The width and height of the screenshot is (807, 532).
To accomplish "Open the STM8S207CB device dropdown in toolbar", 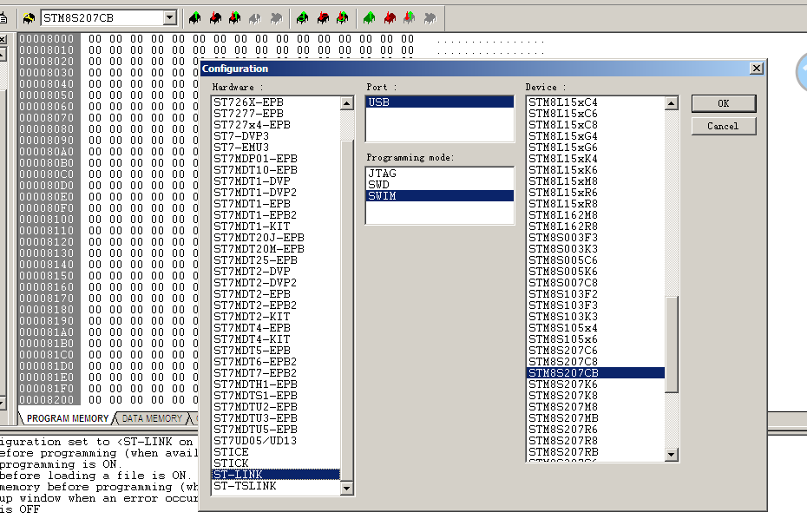I will tap(170, 18).
